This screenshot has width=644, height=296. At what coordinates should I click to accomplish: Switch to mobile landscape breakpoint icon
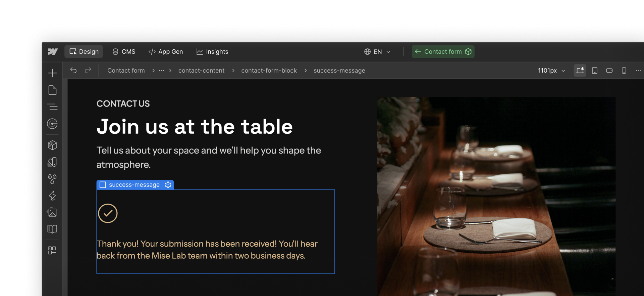pos(609,71)
